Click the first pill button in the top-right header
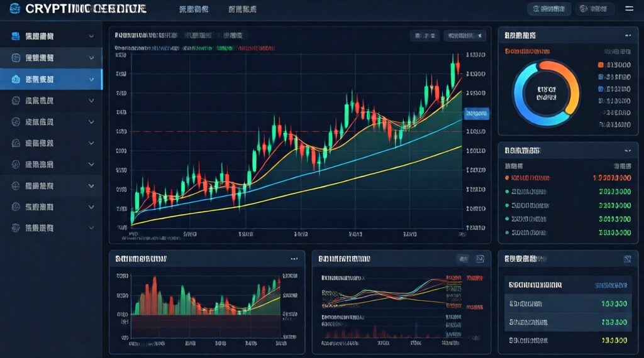Viewport: 644px width, 358px height. [x=549, y=9]
